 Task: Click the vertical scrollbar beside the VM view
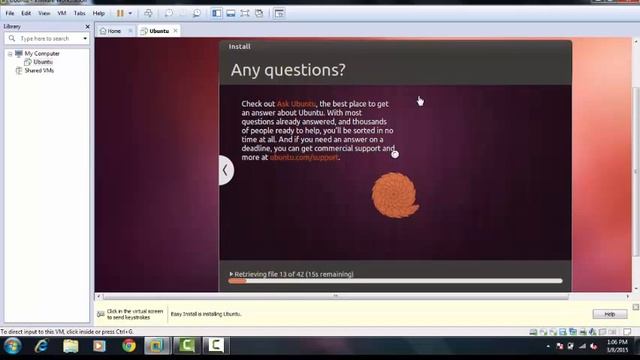pos(636,171)
